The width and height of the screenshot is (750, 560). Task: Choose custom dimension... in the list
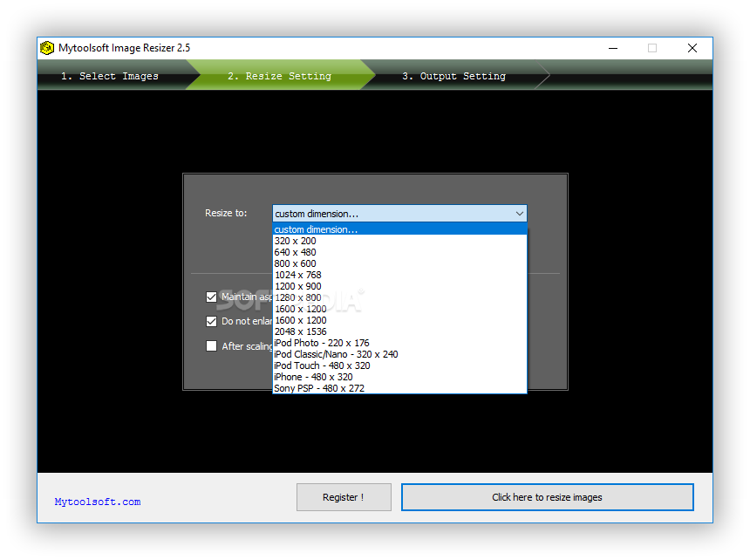click(400, 229)
